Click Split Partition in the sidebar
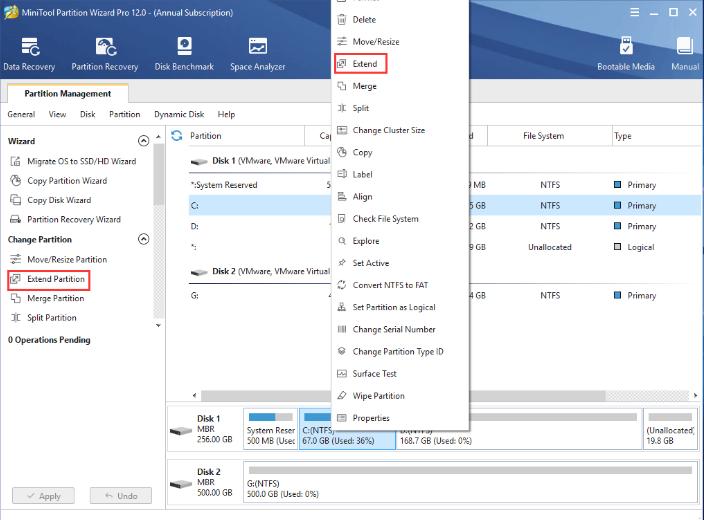704x520 pixels. point(44,317)
